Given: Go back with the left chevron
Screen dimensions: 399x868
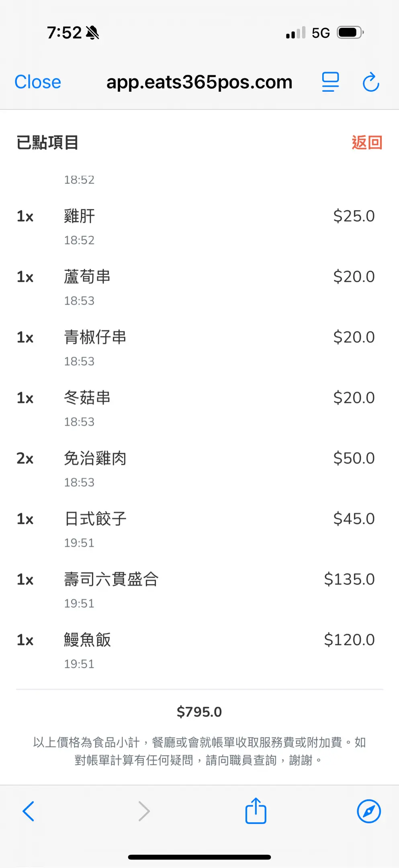Looking at the screenshot, I should pos(29,811).
